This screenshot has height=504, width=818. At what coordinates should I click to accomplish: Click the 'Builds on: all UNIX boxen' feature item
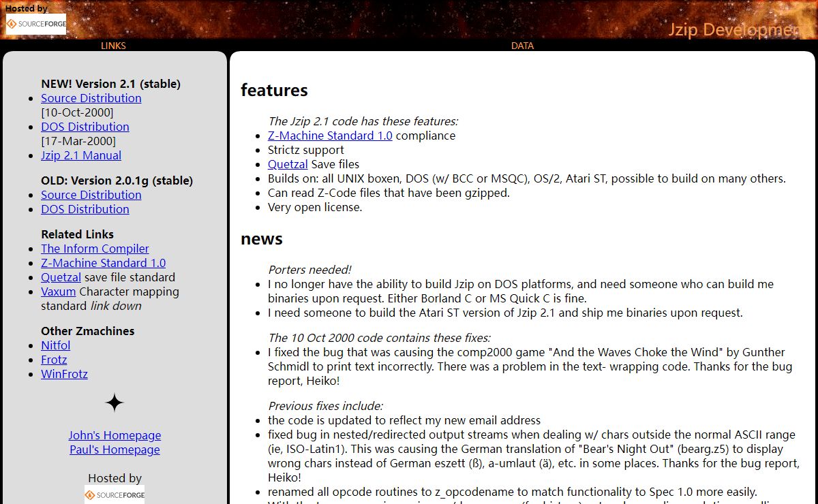coord(527,178)
